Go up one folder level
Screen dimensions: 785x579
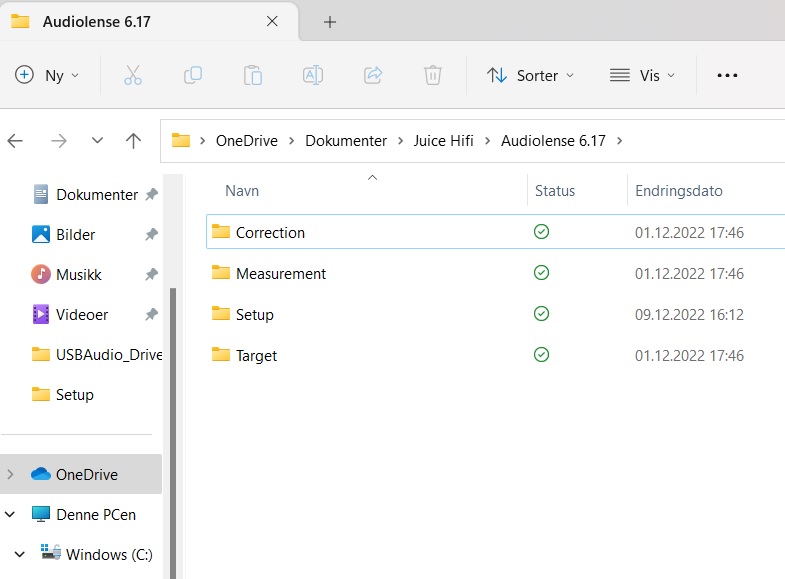click(x=133, y=141)
